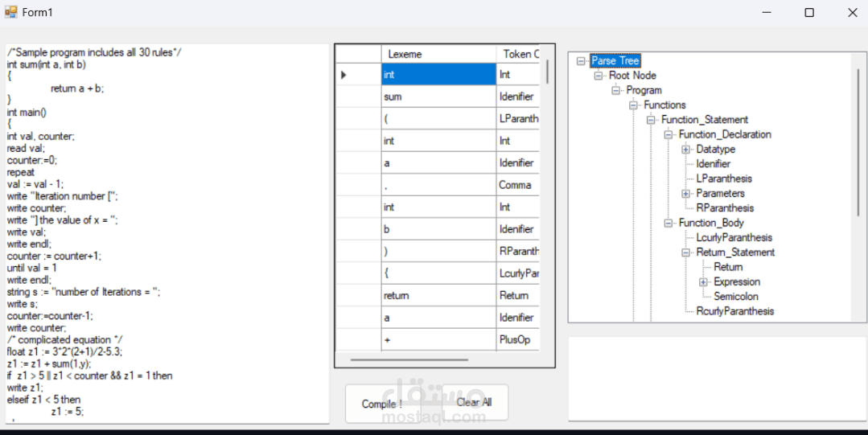Click the parse tree vertical scrollbar

click(859, 142)
